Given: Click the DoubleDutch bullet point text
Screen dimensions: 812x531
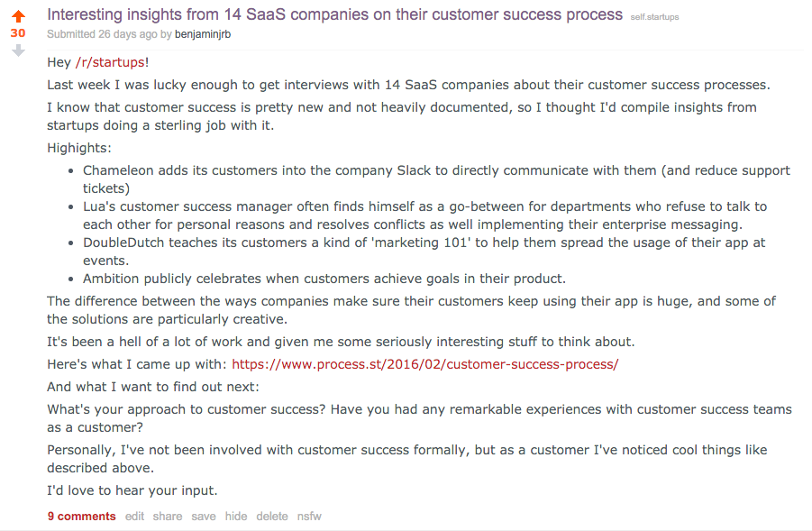Looking at the screenshot, I should (x=424, y=252).
